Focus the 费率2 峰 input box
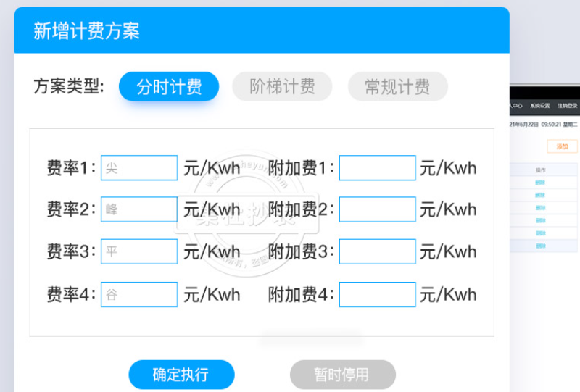580x392 pixels. [x=139, y=209]
